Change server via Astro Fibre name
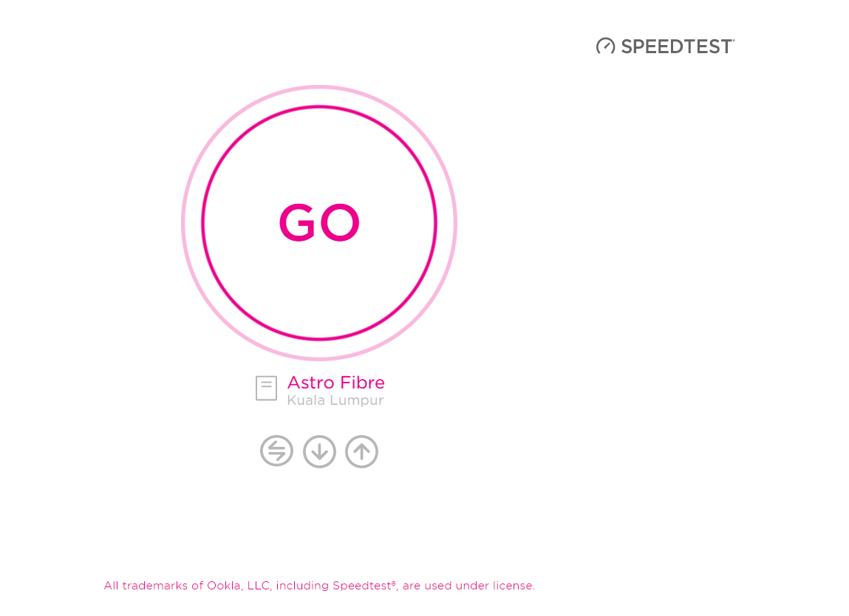The width and height of the screenshot is (849, 616). click(x=335, y=383)
